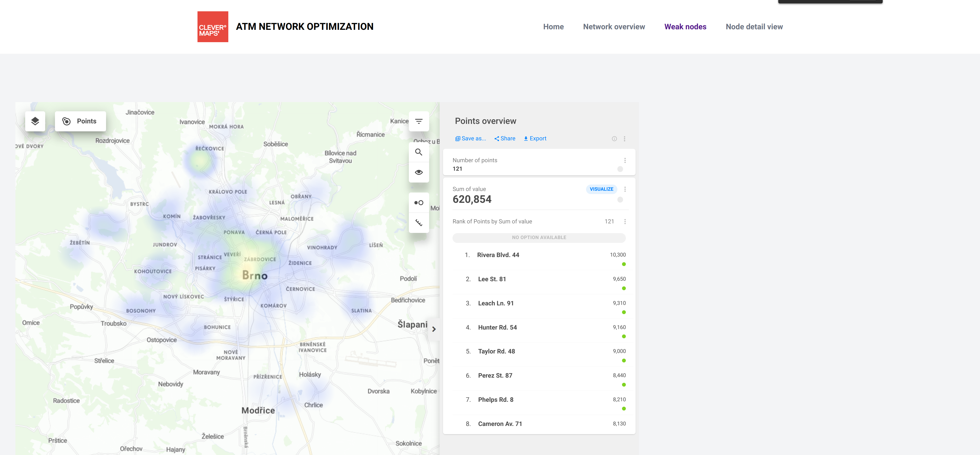Toggle the VISUALIZE badge for Sum of value
980x455 pixels.
coord(601,189)
